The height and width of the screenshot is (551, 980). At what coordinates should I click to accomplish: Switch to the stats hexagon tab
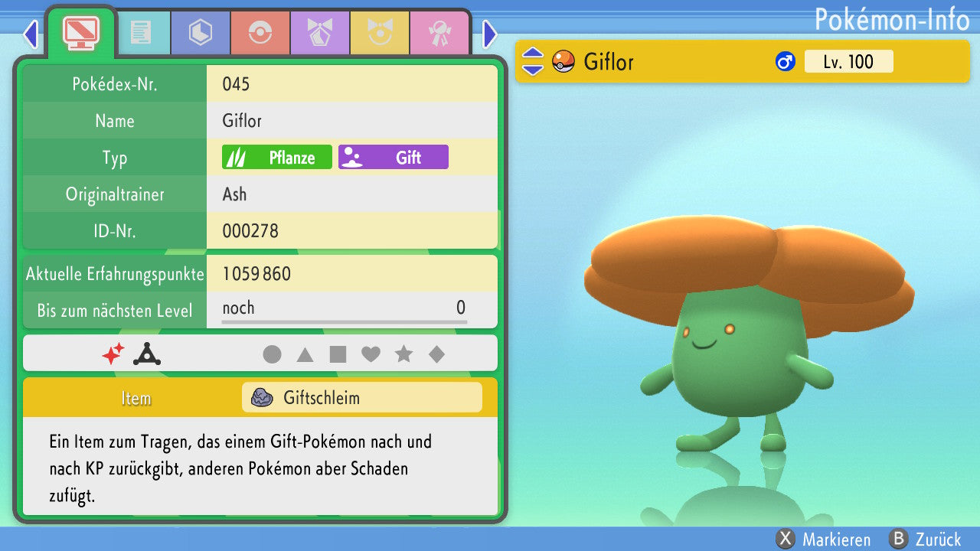tap(201, 33)
